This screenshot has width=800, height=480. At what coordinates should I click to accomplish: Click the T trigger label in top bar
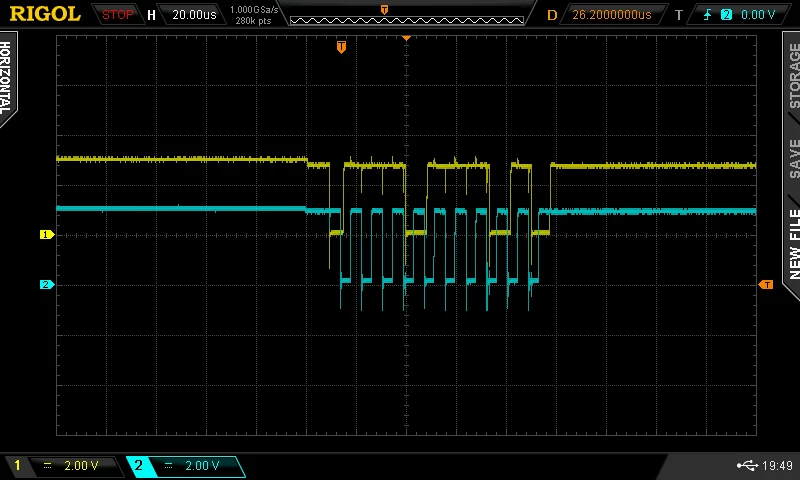point(679,15)
